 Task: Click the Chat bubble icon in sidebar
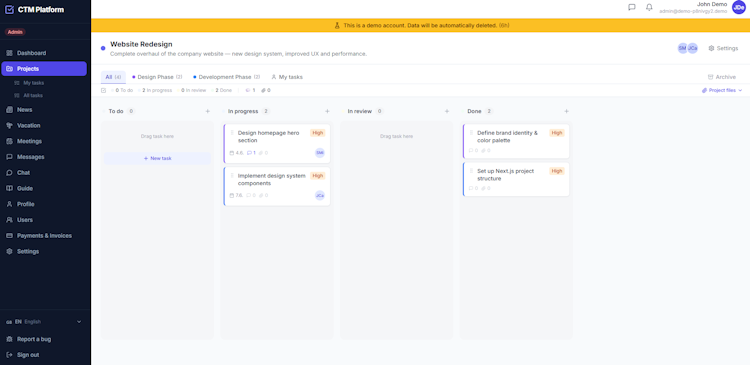(9, 173)
